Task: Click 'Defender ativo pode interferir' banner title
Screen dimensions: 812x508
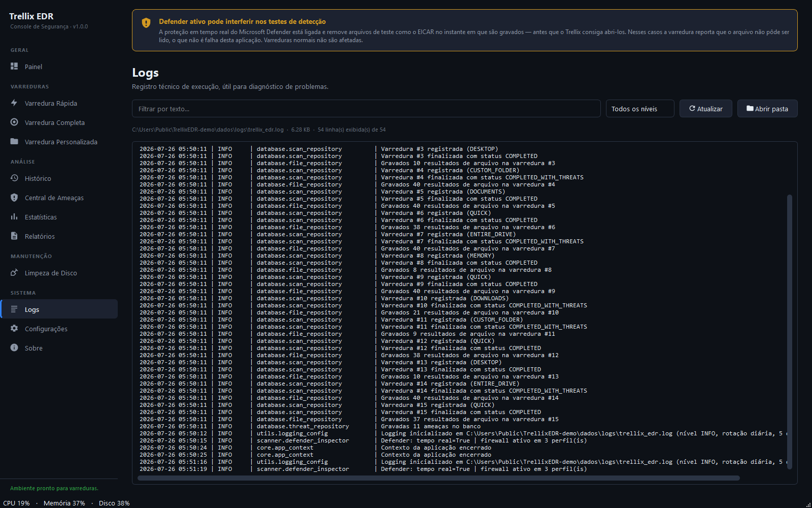Action: click(x=243, y=21)
